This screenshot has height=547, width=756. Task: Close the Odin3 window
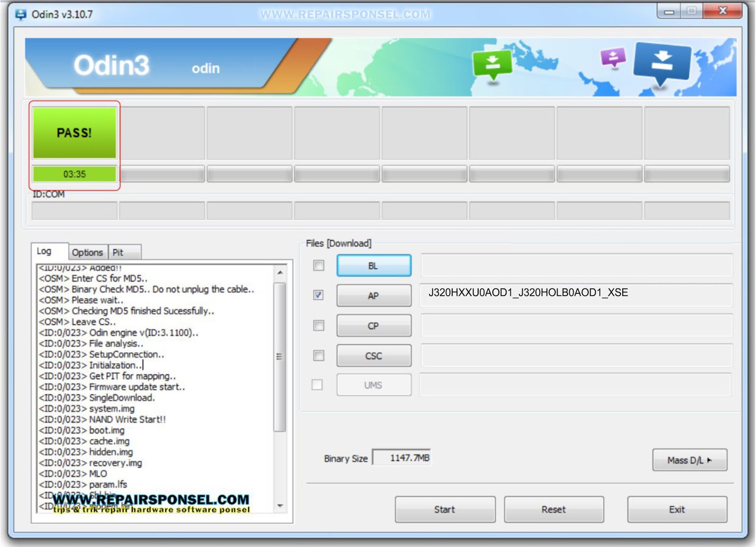[x=722, y=11]
